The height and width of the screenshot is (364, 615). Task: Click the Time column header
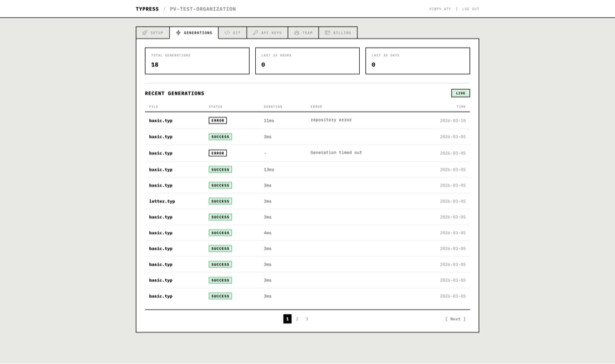coord(461,107)
